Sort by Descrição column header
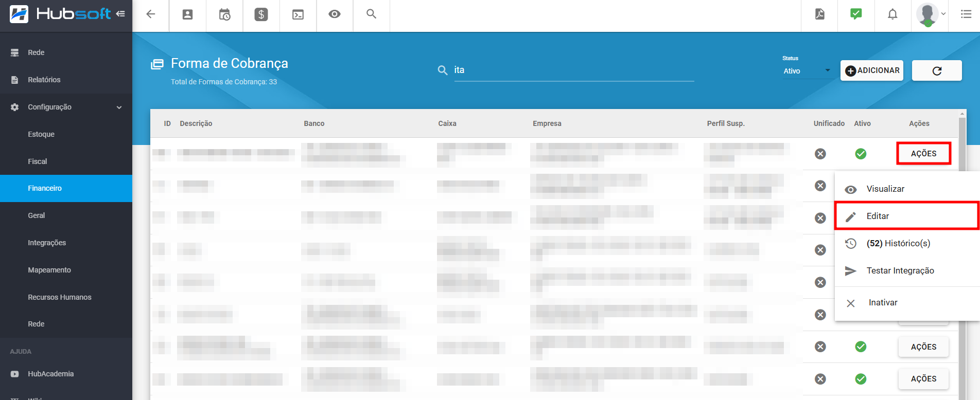 [196, 123]
